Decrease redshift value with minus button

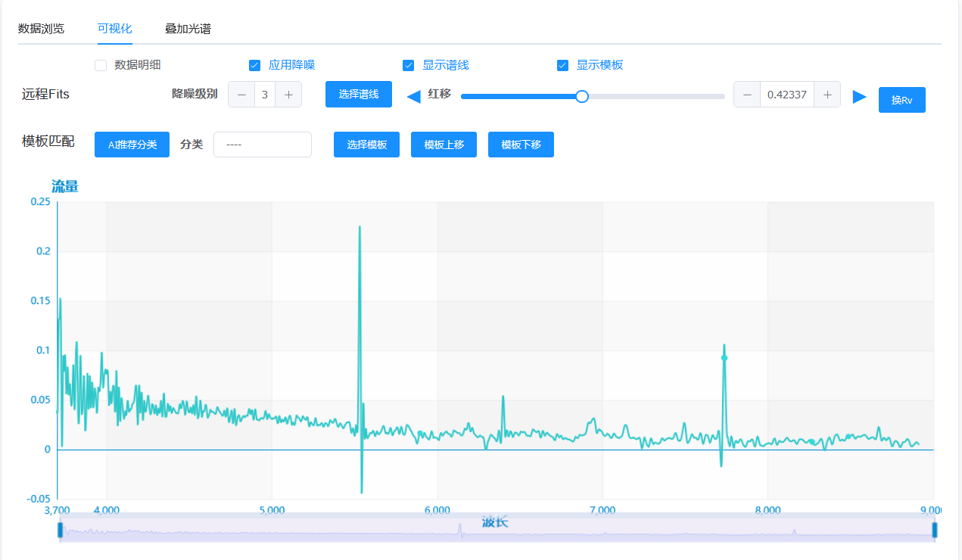747,95
